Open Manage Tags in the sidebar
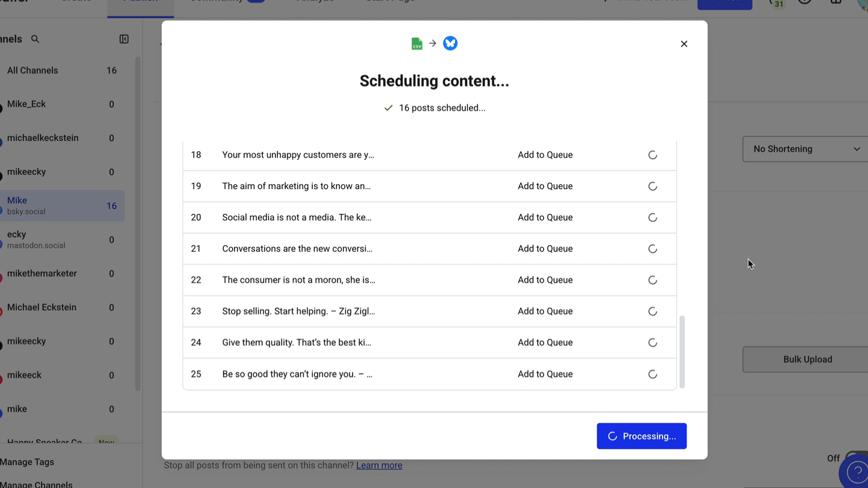Screen dimensions: 868x488 point(27,462)
